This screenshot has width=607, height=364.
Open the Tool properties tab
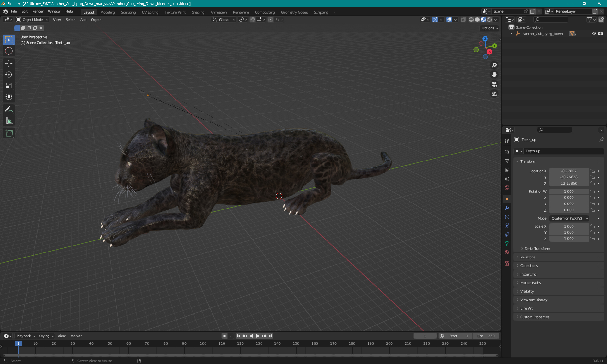[x=507, y=141]
